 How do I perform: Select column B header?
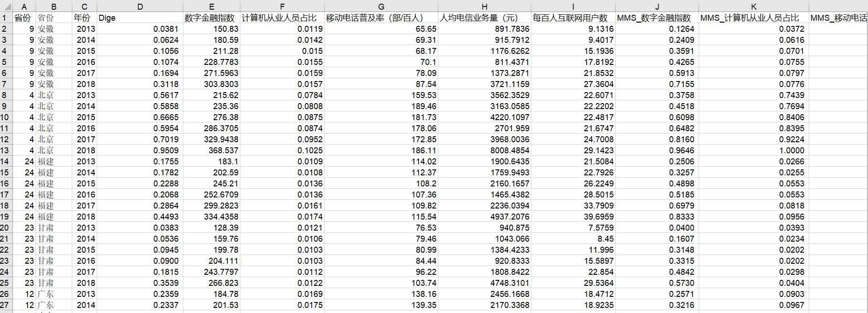54,6
